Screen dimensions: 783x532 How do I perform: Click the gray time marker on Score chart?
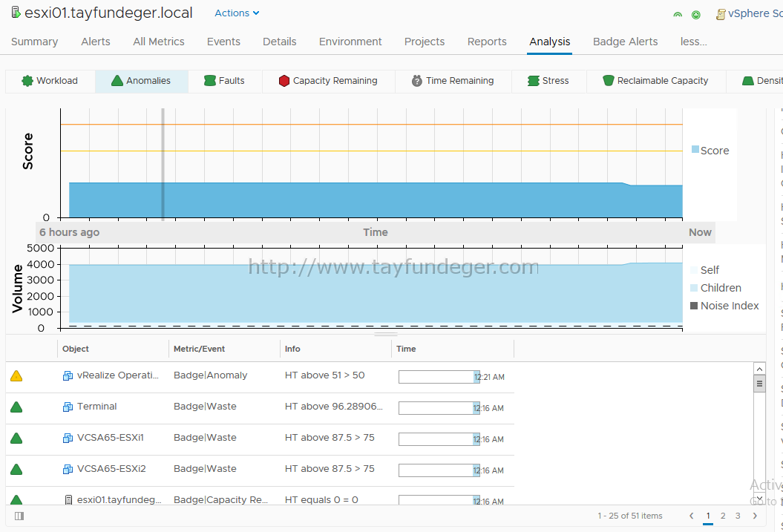[x=163, y=164]
